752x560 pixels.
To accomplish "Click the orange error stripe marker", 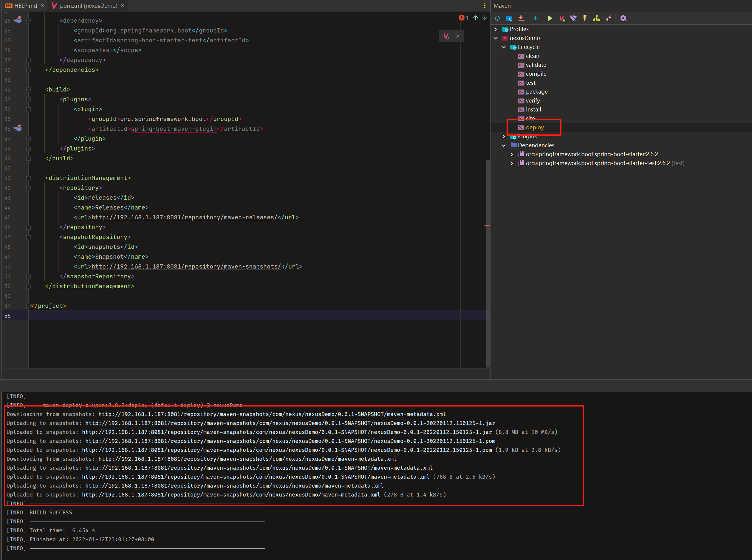I will [x=487, y=225].
